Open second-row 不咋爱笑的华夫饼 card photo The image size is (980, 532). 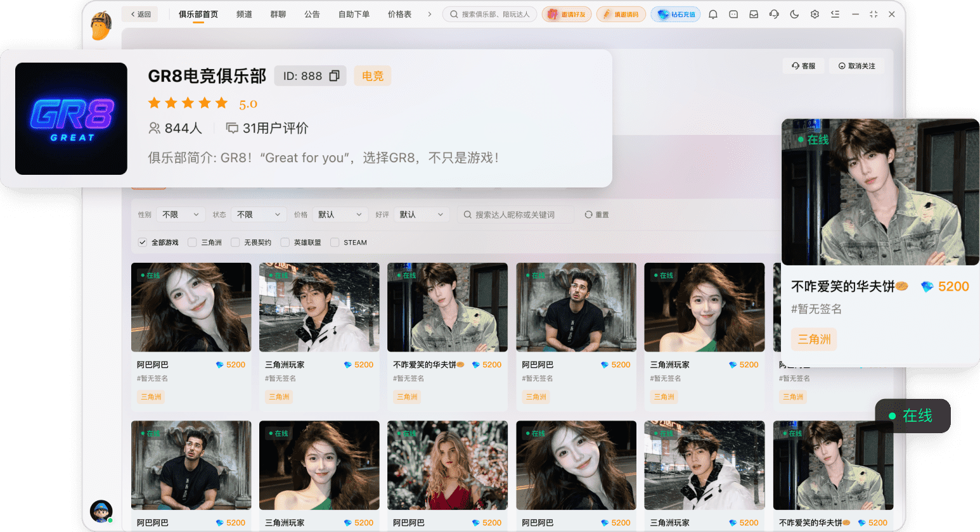(833, 465)
